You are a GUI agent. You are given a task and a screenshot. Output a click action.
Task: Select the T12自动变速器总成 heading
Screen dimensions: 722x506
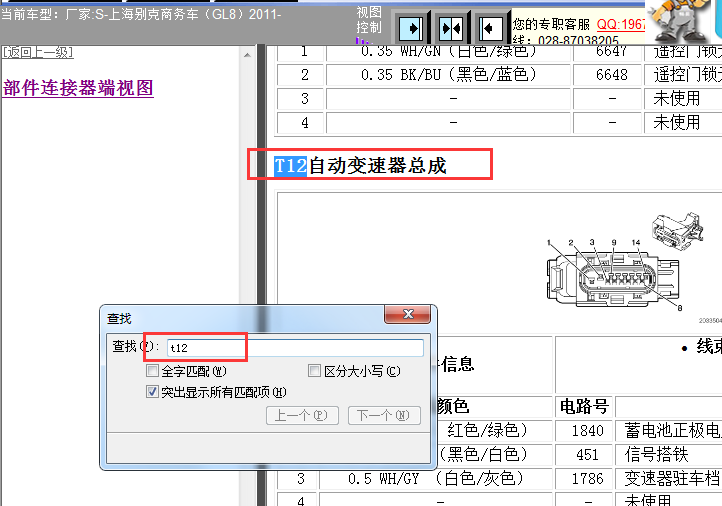pos(360,165)
